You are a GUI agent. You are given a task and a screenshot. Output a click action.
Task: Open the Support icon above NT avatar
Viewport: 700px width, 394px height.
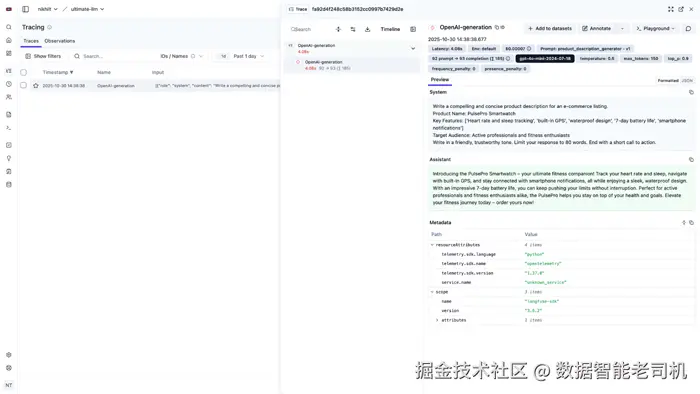point(8,368)
